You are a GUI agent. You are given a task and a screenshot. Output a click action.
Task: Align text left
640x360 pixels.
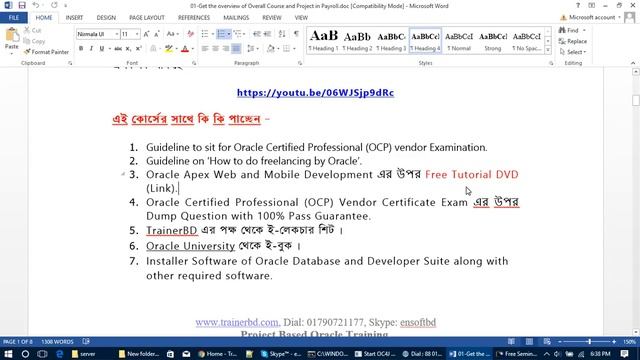(x=205, y=49)
